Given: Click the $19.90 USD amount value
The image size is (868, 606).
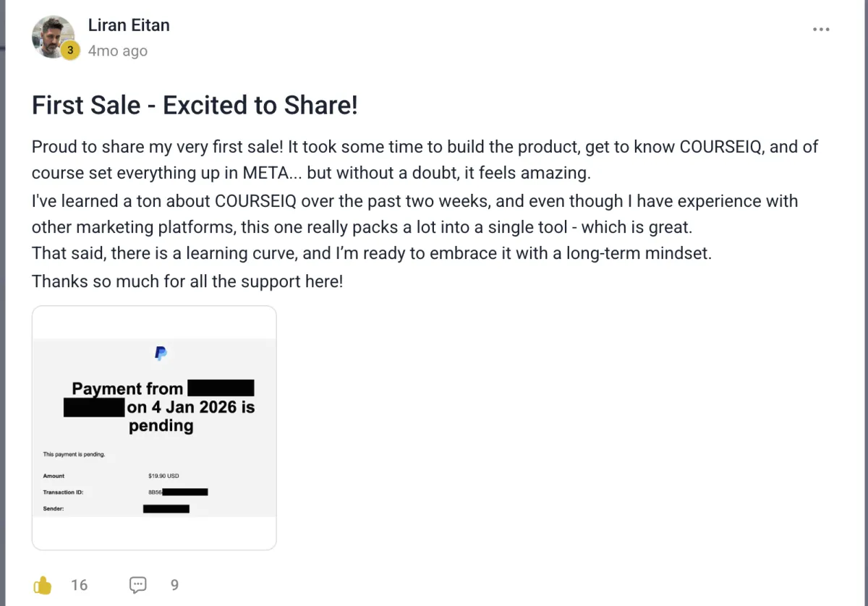Looking at the screenshot, I should [163, 476].
